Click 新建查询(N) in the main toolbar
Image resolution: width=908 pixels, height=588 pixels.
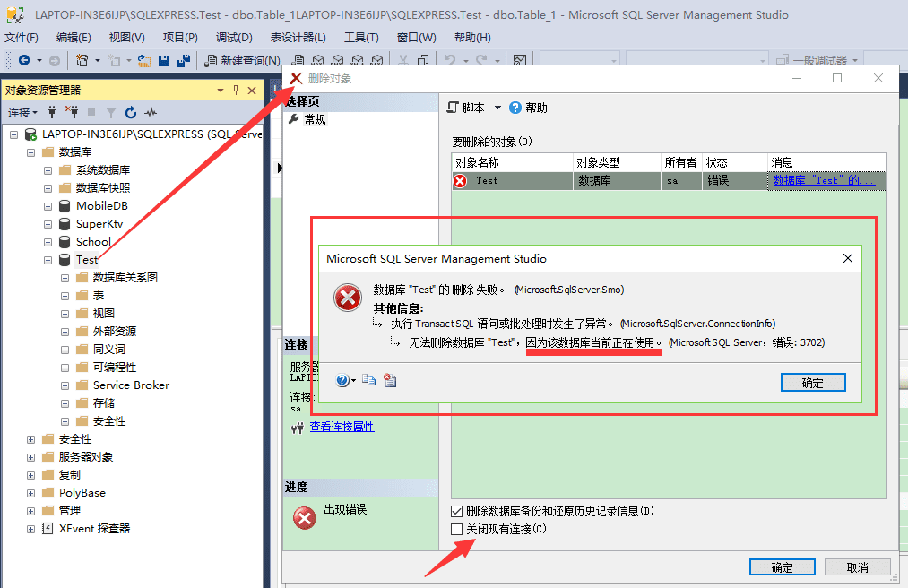[x=243, y=60]
